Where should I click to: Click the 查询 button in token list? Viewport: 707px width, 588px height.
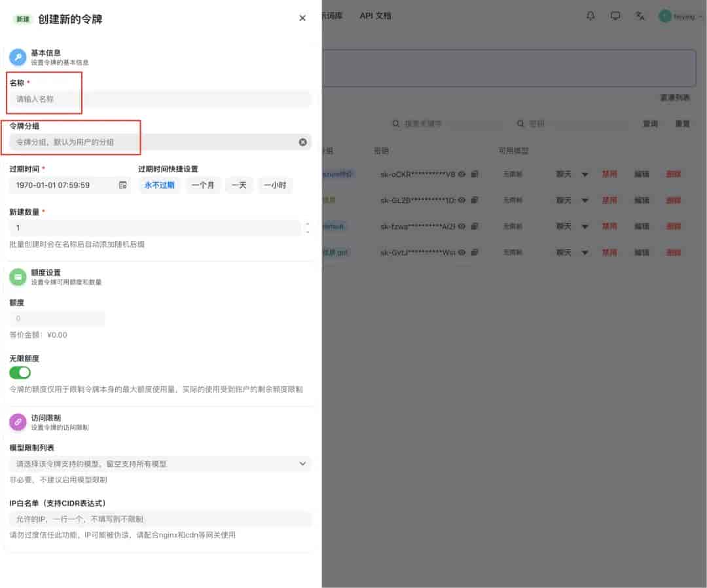click(650, 124)
